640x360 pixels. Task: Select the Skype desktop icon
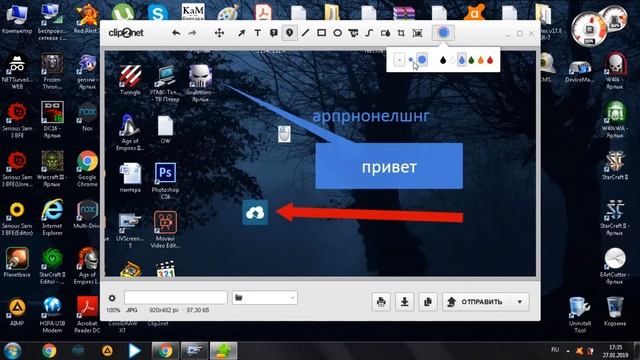[158, 13]
